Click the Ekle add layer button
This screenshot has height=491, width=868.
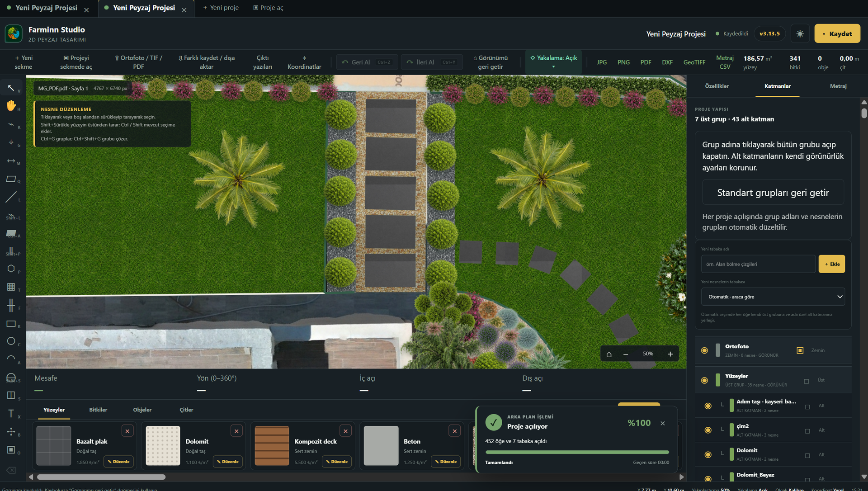(x=832, y=264)
